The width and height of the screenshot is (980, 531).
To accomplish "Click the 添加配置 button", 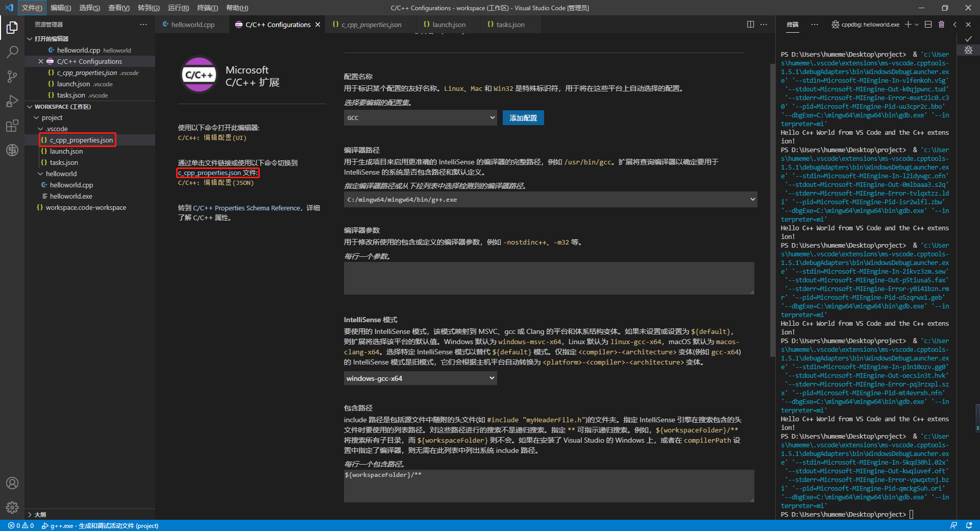I will pyautogui.click(x=523, y=118).
